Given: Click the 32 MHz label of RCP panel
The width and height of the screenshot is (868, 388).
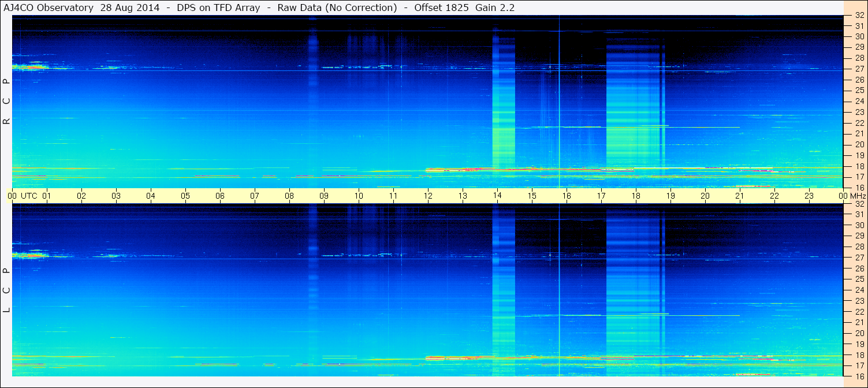Looking at the screenshot, I should pyautogui.click(x=859, y=16).
